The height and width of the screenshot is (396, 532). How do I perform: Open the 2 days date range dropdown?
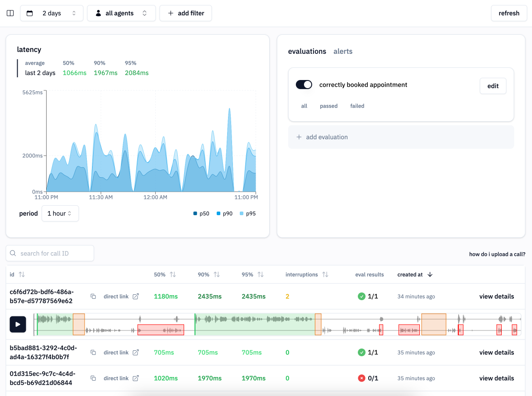coord(52,13)
